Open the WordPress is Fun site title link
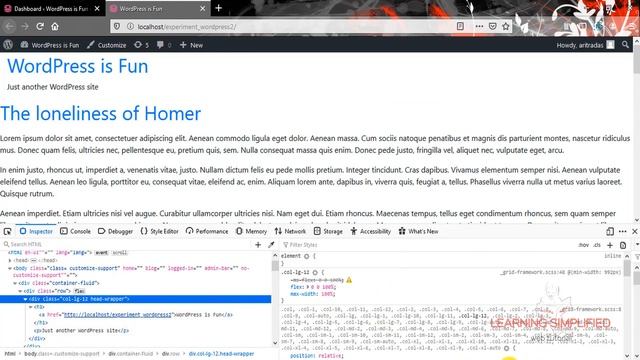This screenshot has width=640, height=360. (x=78, y=66)
